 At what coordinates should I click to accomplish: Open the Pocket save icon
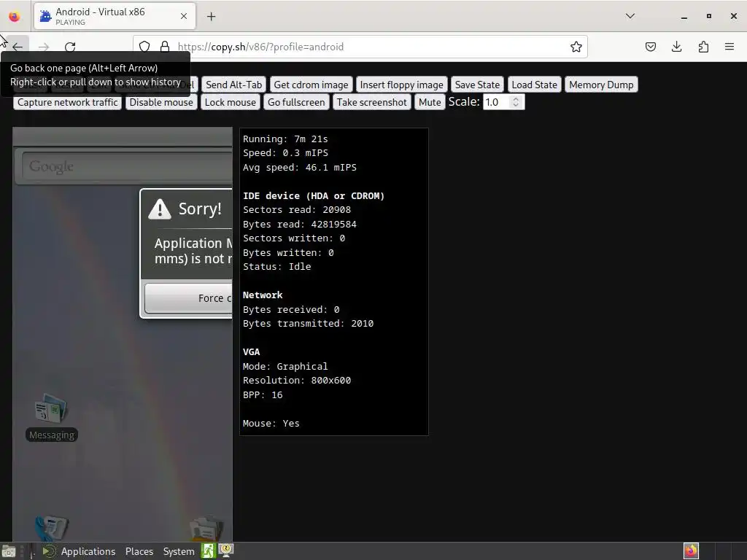(650, 47)
